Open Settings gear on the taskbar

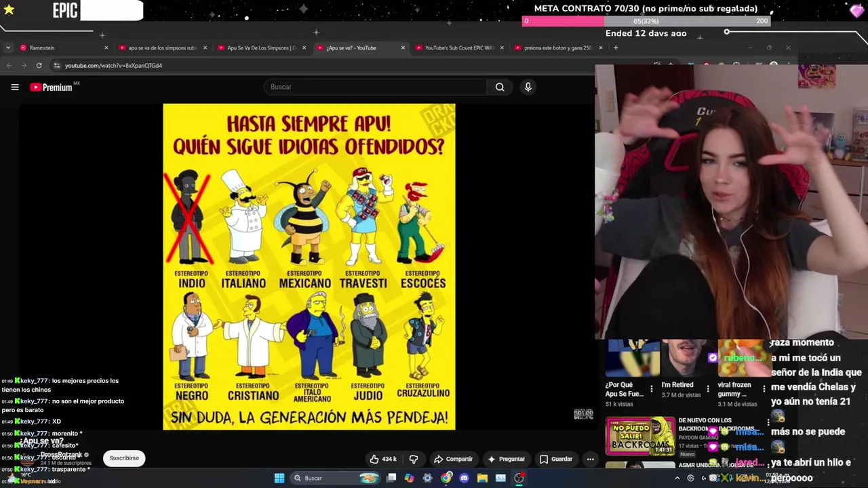coord(427,479)
